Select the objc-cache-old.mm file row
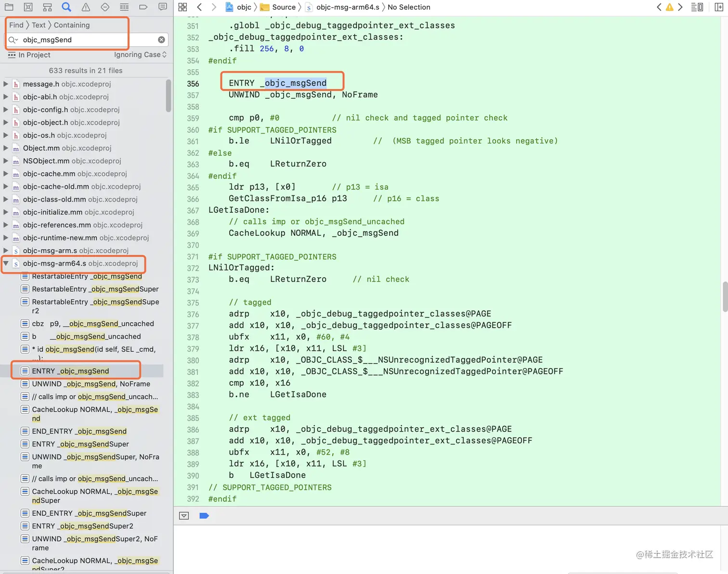This screenshot has height=574, width=728. point(83,187)
